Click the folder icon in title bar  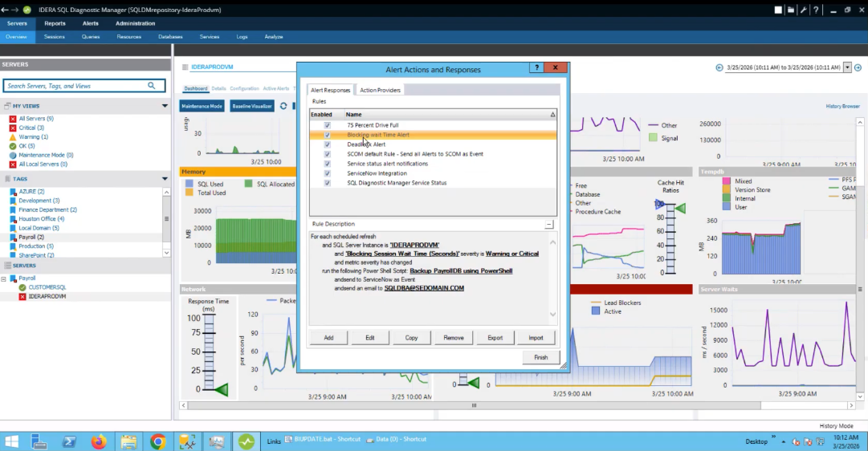click(791, 10)
